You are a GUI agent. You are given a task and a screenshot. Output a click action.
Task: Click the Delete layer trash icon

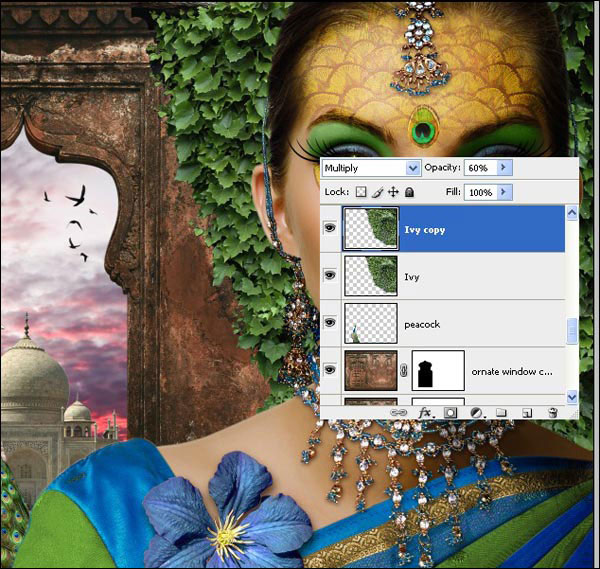coord(553,412)
